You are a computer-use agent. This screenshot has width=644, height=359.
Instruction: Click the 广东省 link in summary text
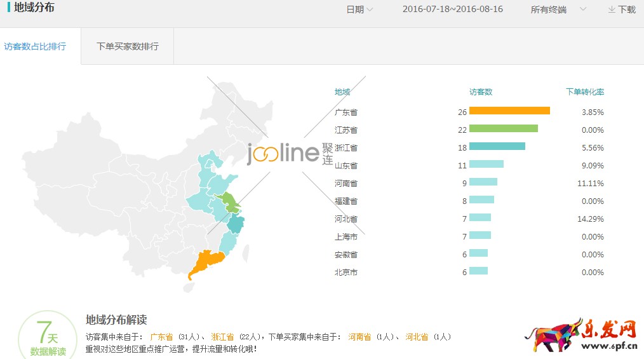[161, 337]
